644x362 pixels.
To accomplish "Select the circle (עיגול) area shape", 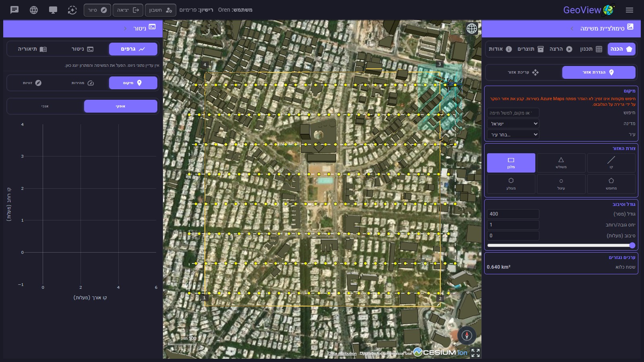I will coord(561,184).
